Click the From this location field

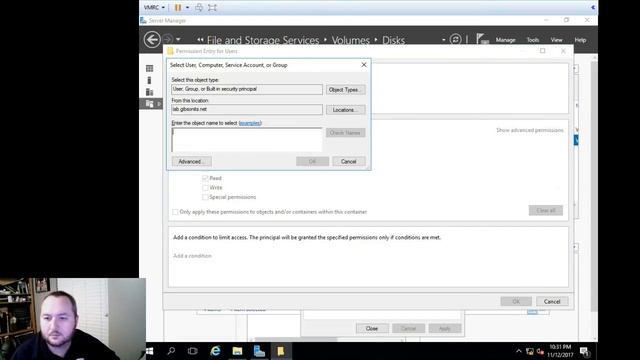(x=247, y=109)
